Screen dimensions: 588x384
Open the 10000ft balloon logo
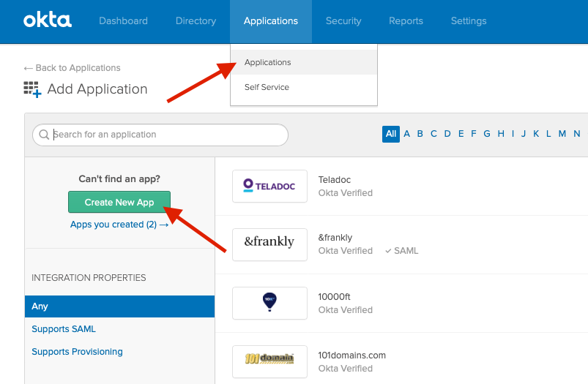269,303
